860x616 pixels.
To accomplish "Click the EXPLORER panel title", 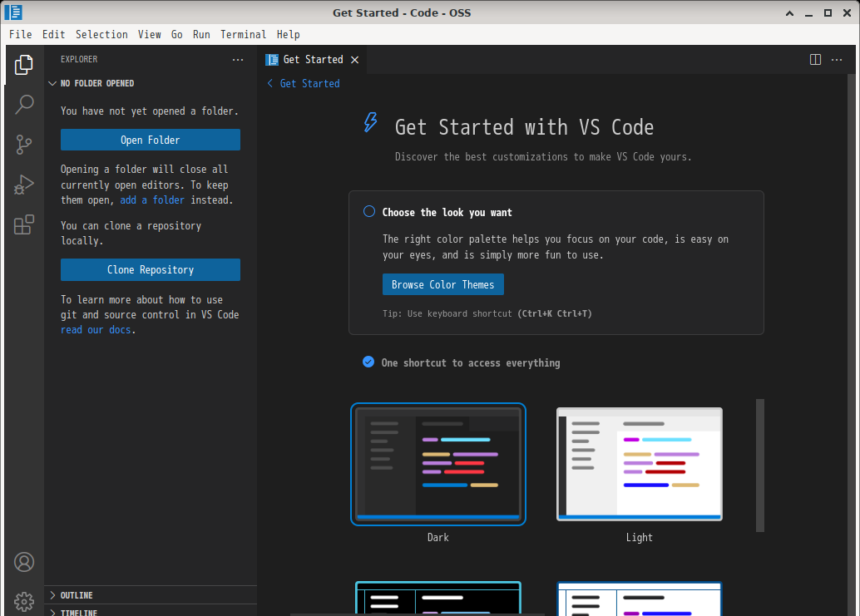I will [x=79, y=59].
